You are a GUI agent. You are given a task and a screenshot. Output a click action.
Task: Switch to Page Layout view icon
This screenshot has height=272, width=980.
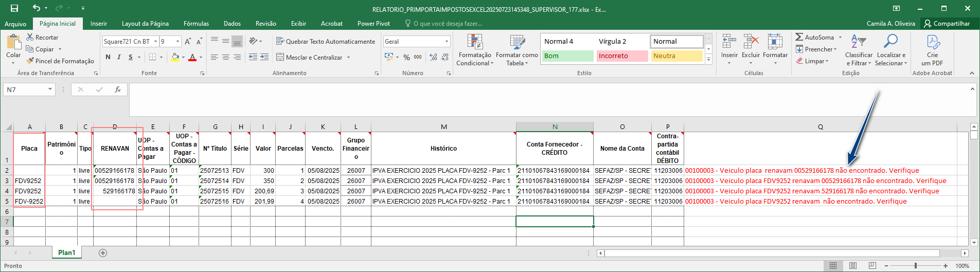[853, 266]
